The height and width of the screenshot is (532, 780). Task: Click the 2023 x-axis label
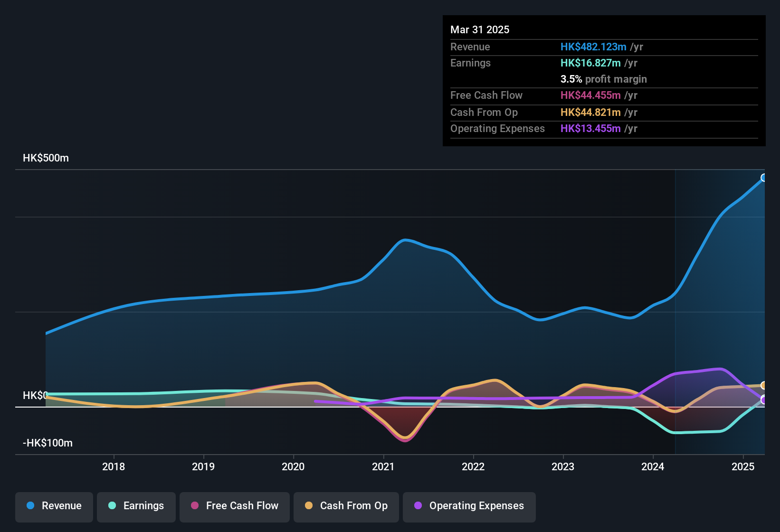pos(563,466)
